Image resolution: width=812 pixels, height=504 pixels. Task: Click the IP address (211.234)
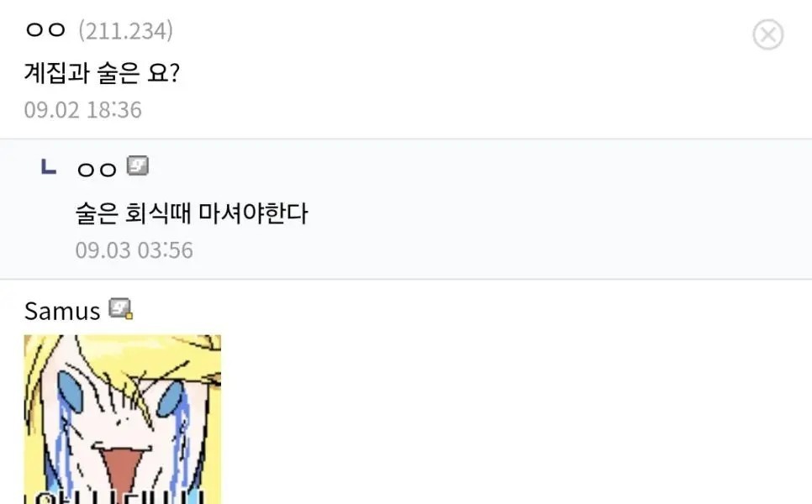[126, 31]
